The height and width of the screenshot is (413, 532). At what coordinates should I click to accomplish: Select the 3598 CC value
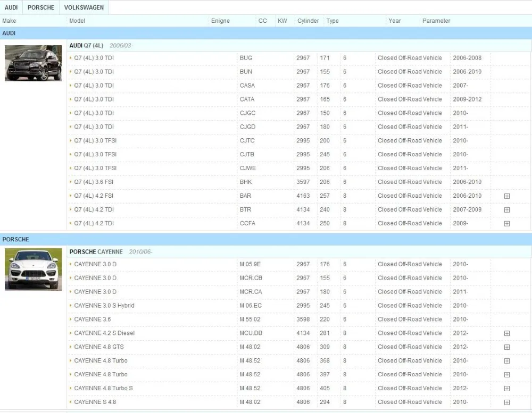click(303, 319)
